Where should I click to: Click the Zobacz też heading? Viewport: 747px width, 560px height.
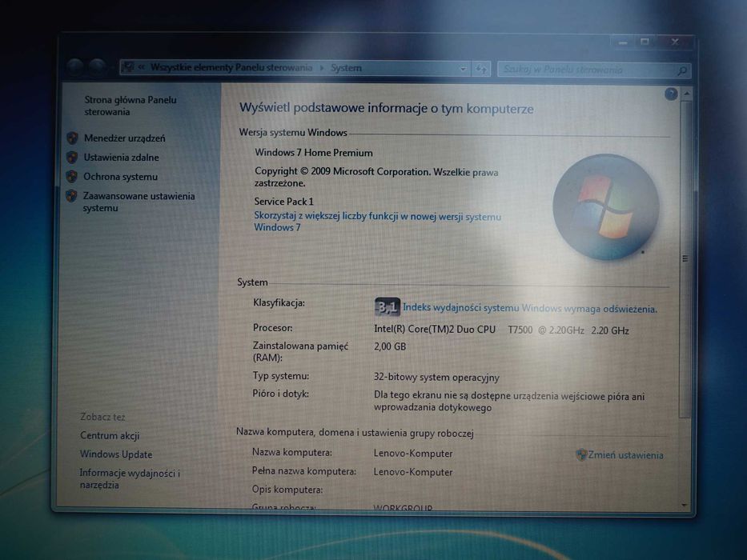tap(102, 417)
